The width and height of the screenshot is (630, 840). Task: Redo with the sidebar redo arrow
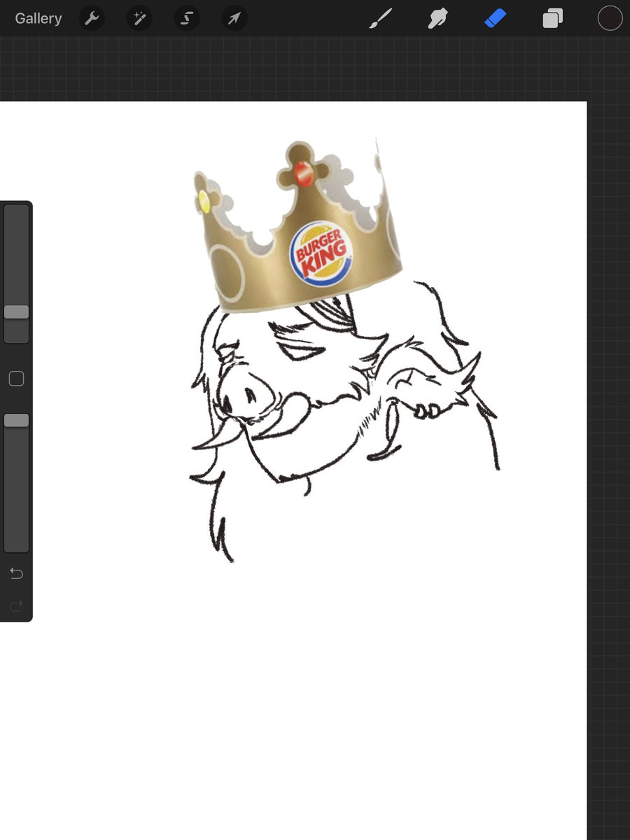coord(16,605)
